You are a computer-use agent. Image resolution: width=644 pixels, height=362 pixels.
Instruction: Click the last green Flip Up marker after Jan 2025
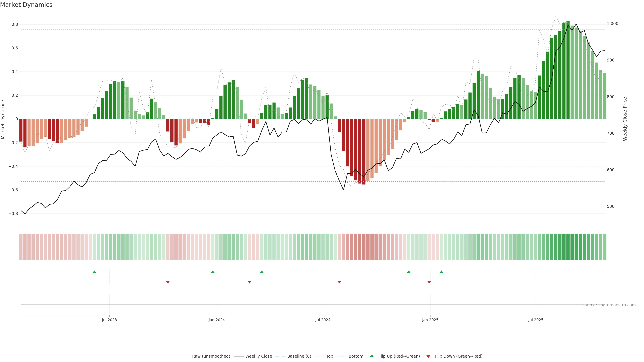tap(442, 272)
